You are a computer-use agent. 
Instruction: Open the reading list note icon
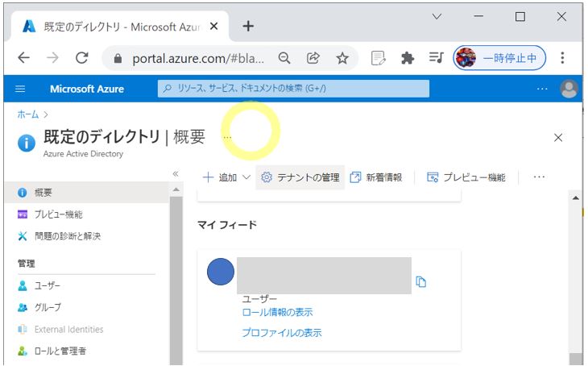(x=378, y=58)
